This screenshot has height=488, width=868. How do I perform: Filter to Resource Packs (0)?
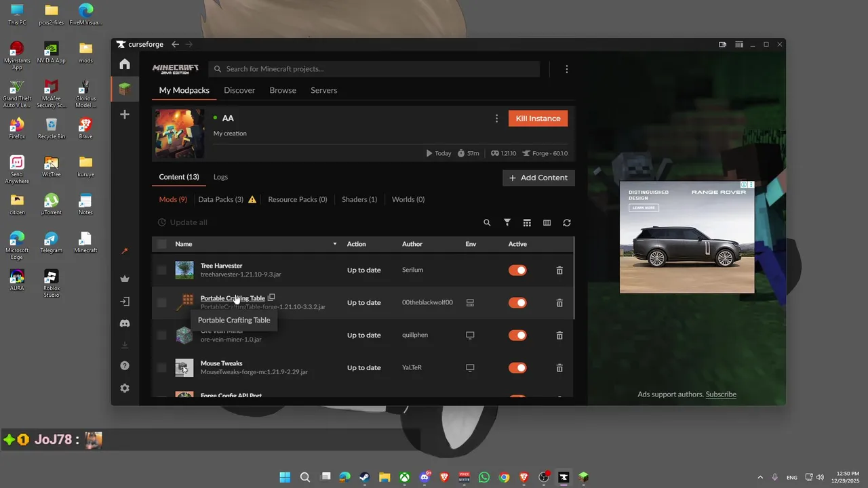coord(298,199)
